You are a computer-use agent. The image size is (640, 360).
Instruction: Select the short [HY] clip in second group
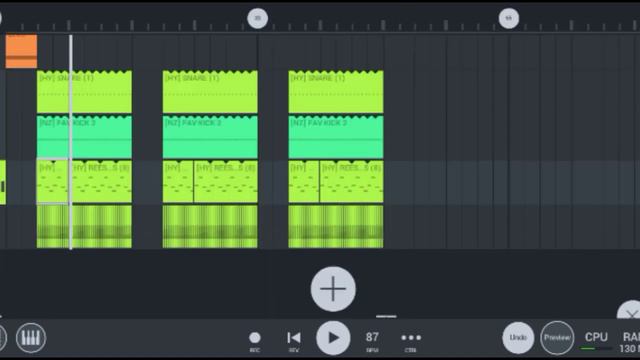(x=178, y=182)
